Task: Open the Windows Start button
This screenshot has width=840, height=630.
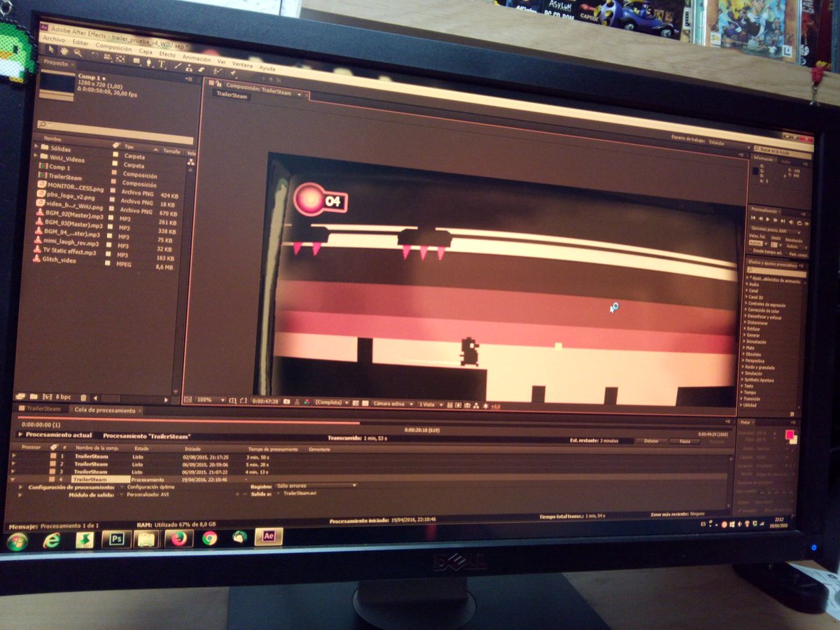Action: point(17,542)
